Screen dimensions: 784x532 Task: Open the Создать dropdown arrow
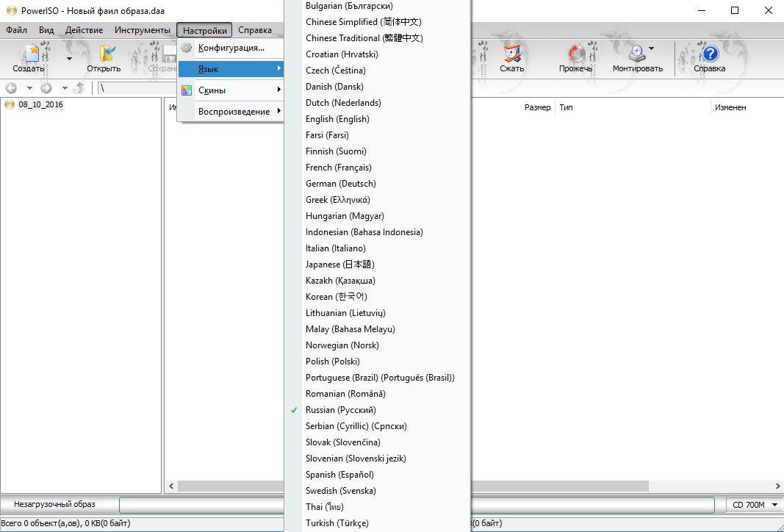pyautogui.click(x=69, y=59)
